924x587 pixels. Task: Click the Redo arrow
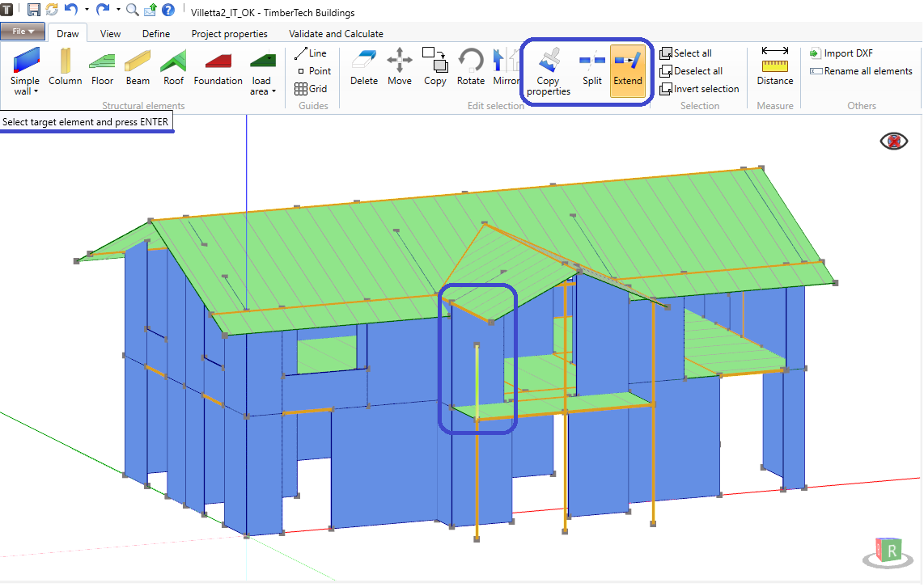[x=103, y=10]
